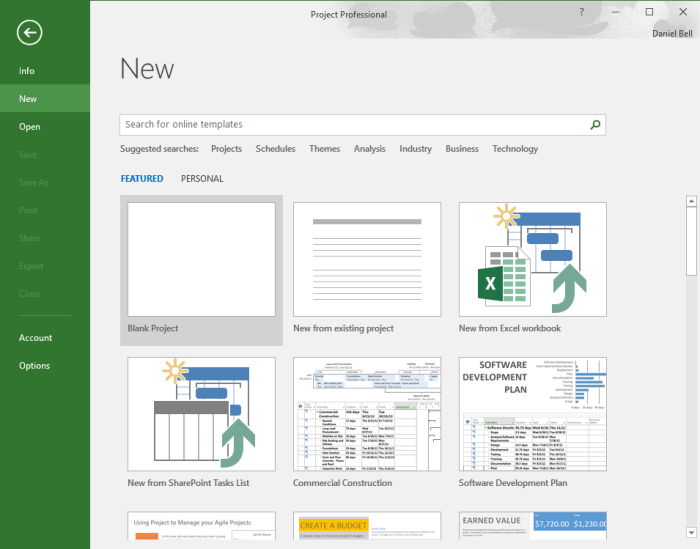Click the Commercial Construction caption
The width and height of the screenshot is (700, 549).
342,483
